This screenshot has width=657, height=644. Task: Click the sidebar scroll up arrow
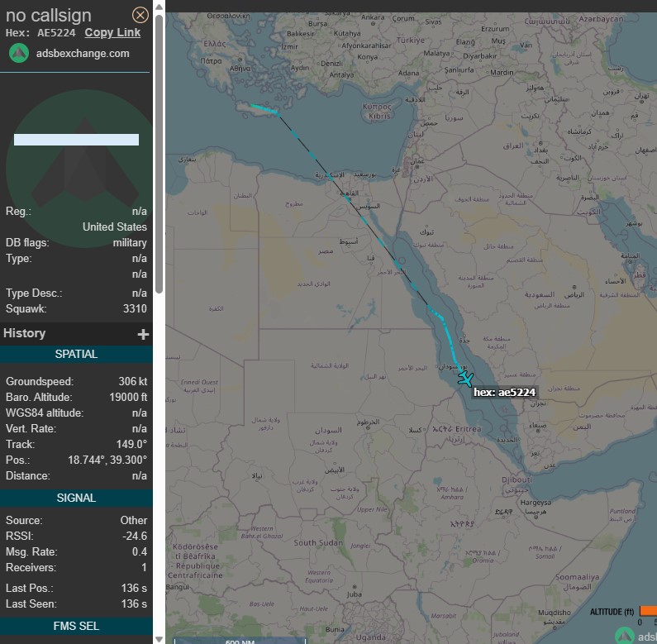coord(159,7)
